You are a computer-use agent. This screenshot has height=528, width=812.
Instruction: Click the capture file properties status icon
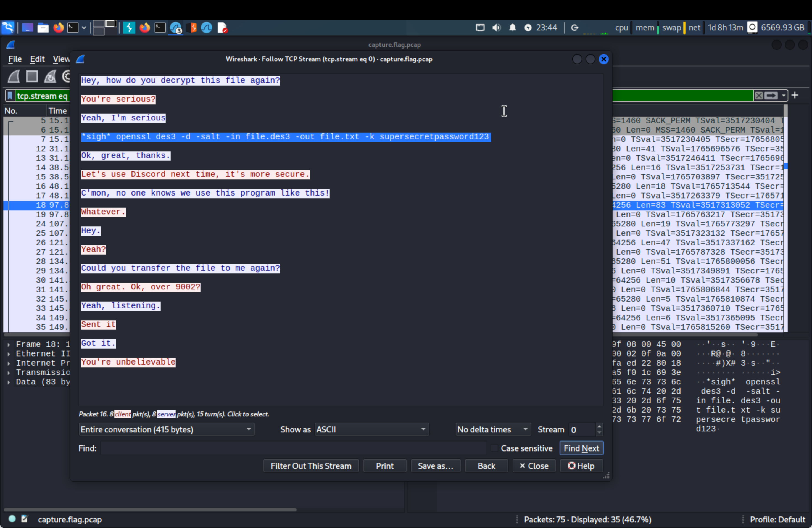[x=24, y=519]
